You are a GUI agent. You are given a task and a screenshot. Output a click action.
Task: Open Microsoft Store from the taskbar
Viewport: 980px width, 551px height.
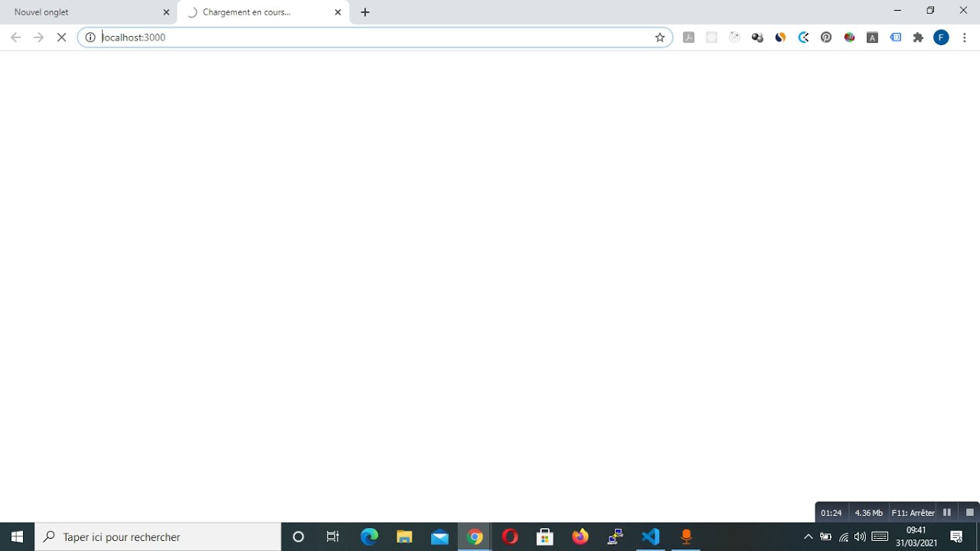pyautogui.click(x=545, y=536)
